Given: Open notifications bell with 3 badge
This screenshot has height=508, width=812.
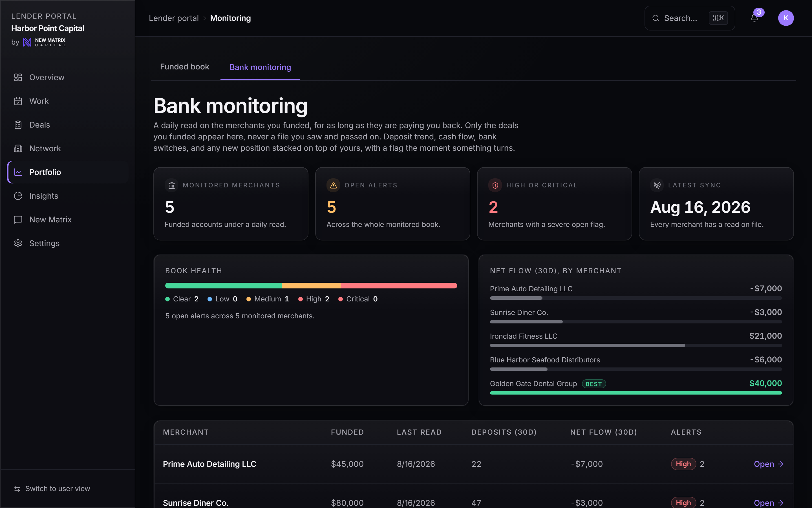Looking at the screenshot, I should click(x=754, y=18).
